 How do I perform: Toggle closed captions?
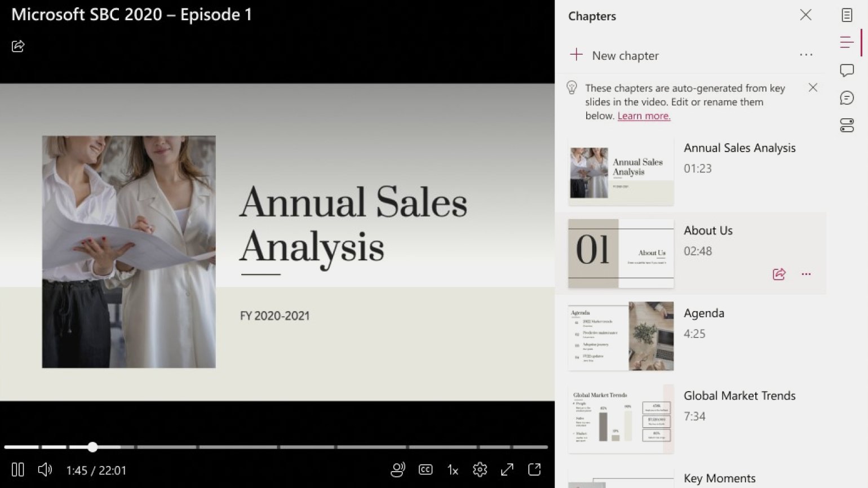click(426, 469)
